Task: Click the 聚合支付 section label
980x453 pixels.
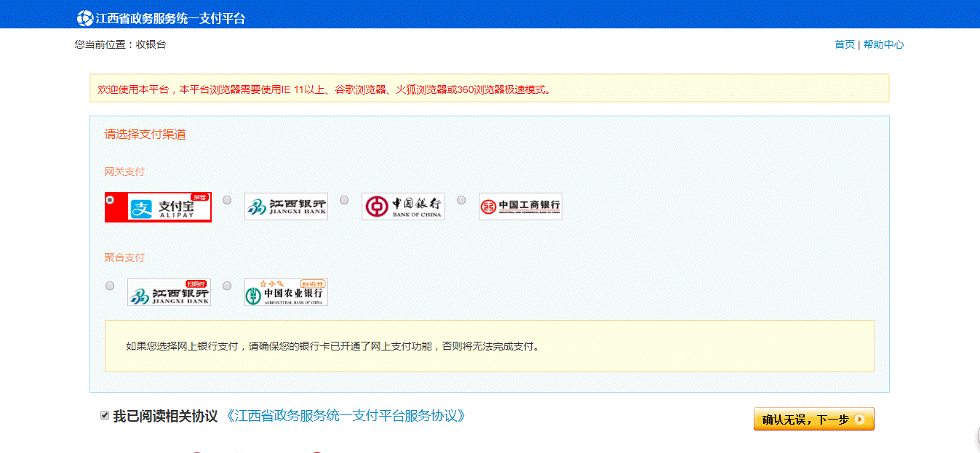Action: coord(124,257)
